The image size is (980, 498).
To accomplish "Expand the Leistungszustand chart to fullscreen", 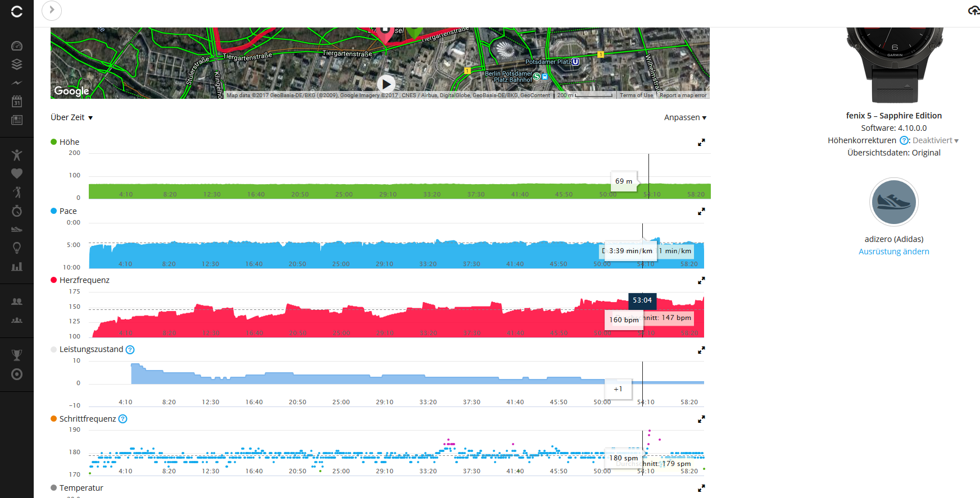I will coord(701,350).
